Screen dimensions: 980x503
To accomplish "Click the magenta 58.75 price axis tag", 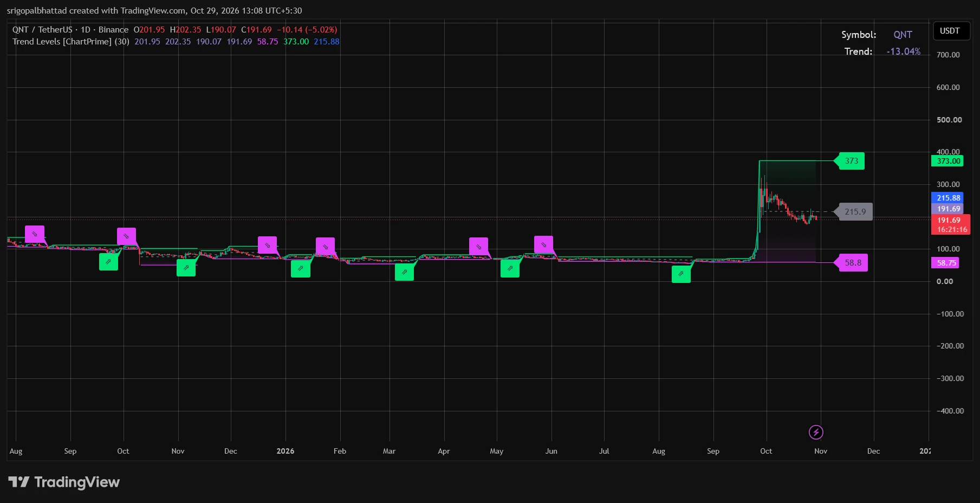I will 945,263.
